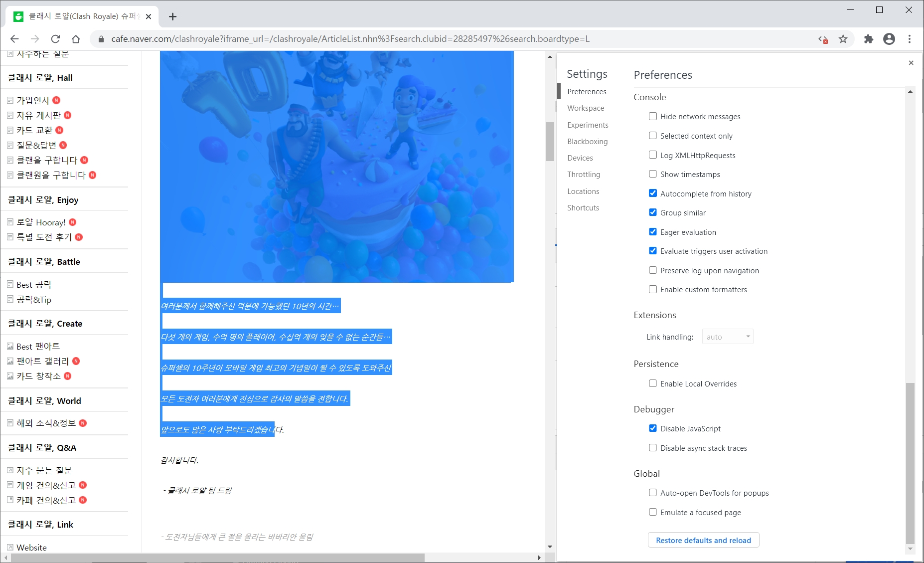
Task: Click the icon beside 자주 묻는 질문 under Q&A
Action: [10, 470]
